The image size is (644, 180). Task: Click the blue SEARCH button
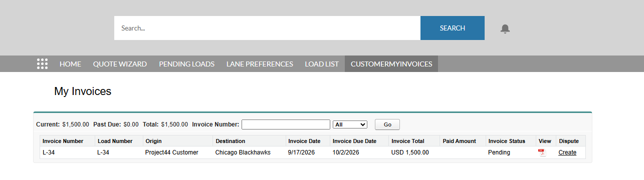453,28
